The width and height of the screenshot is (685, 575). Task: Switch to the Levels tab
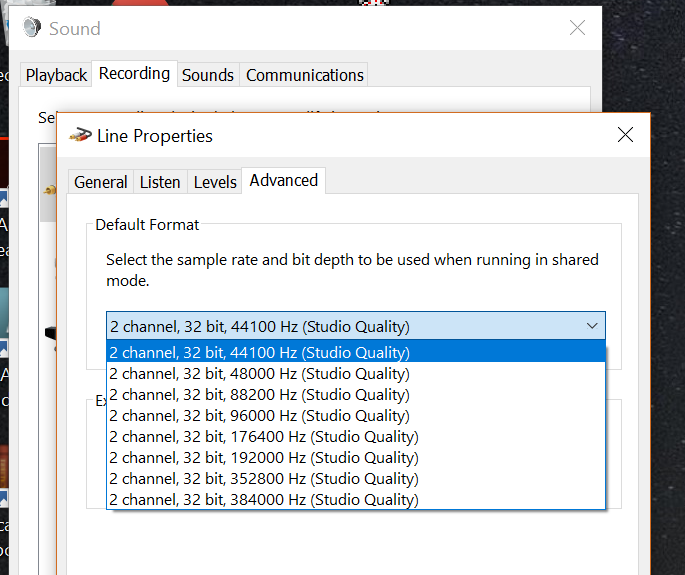click(215, 182)
